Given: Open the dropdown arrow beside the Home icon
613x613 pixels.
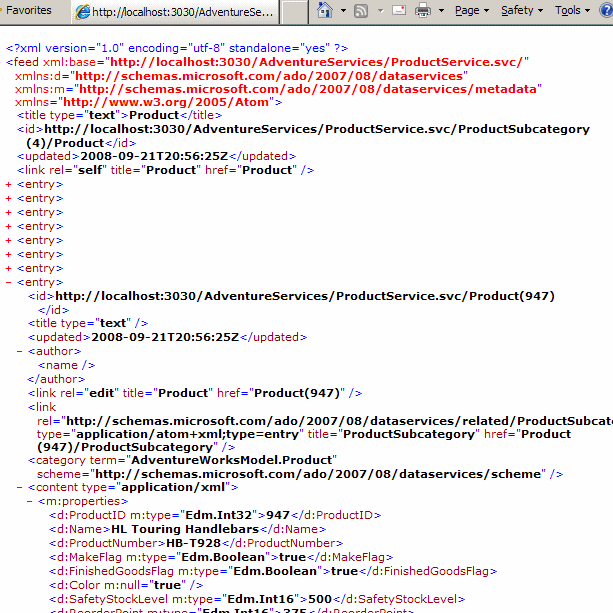Looking at the screenshot, I should click(343, 11).
